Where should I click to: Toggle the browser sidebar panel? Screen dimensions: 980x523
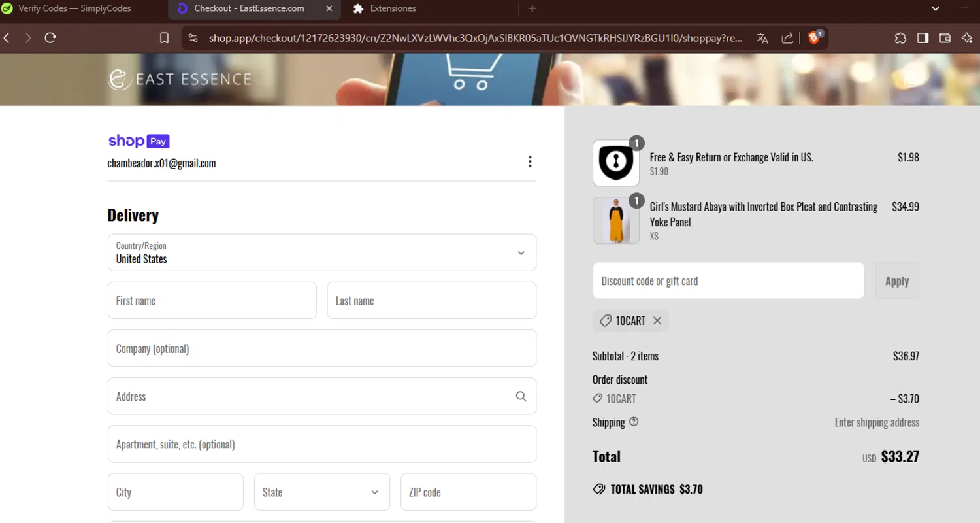coord(923,38)
